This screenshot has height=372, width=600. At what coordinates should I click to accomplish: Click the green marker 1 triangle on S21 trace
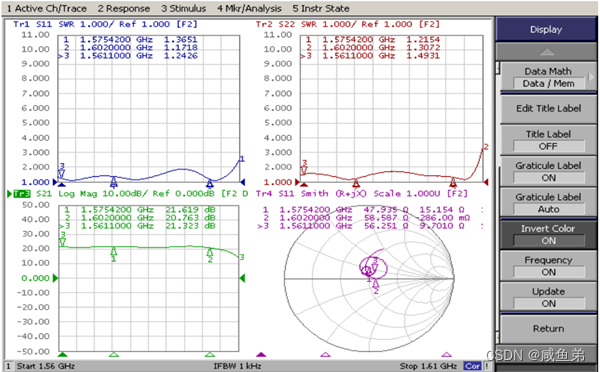(114, 252)
